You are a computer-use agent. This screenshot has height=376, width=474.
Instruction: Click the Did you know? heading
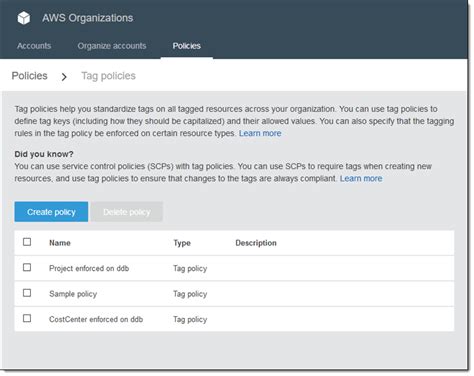44,154
